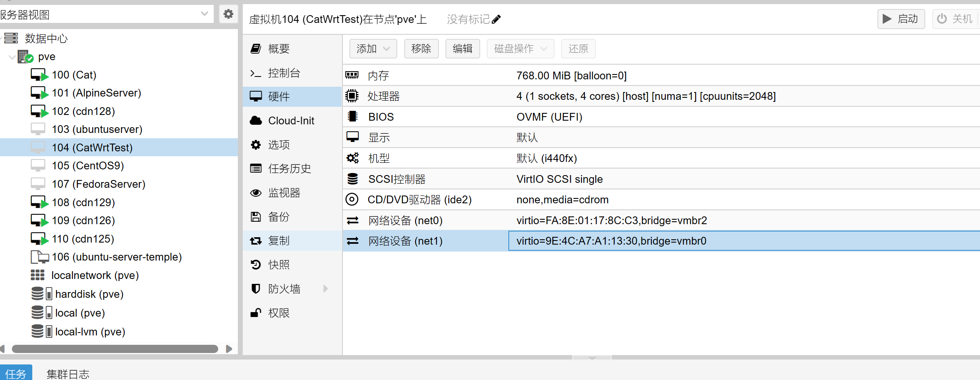The width and height of the screenshot is (980, 380).
Task: Collapse the pve node in tree
Action: coord(12,57)
